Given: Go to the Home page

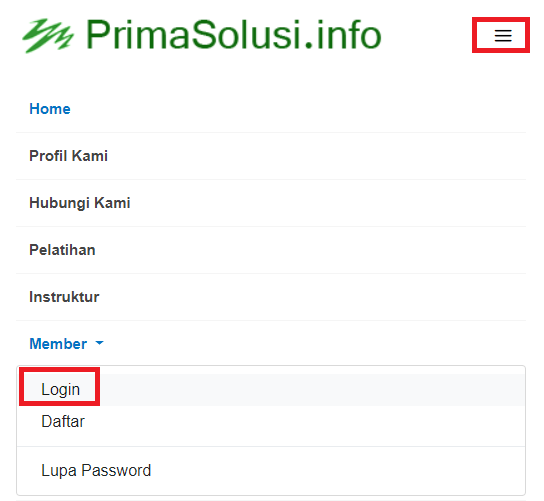Looking at the screenshot, I should point(50,109).
